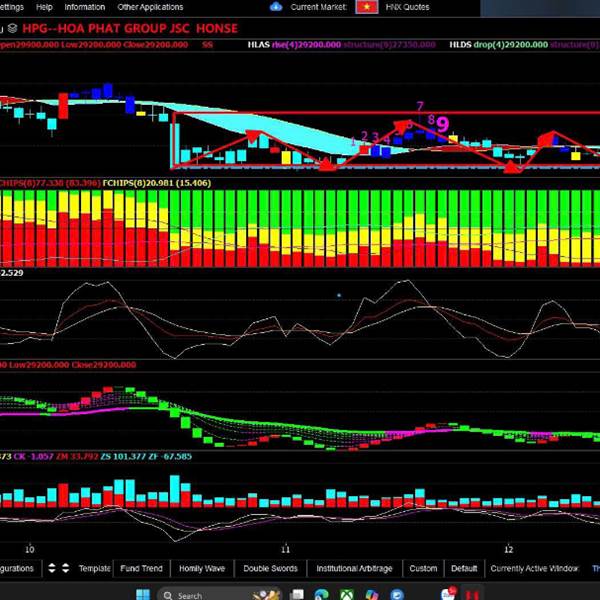Image resolution: width=600 pixels, height=600 pixels.
Task: Click the stacked layers icon beside HPG title
Action: point(12,28)
